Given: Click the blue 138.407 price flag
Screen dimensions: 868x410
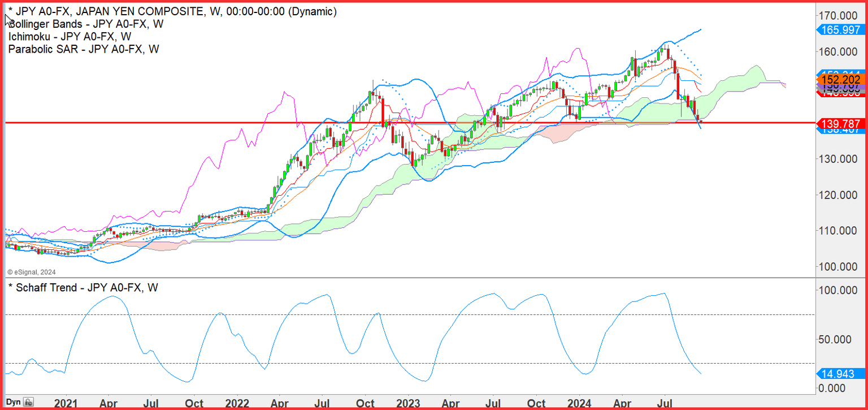Looking at the screenshot, I should [x=841, y=131].
